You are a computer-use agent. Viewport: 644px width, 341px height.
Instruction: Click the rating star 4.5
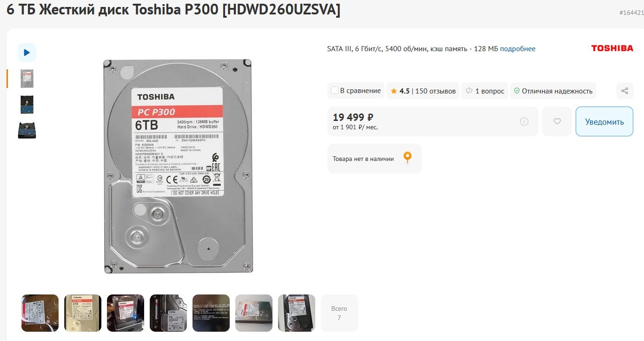[394, 91]
